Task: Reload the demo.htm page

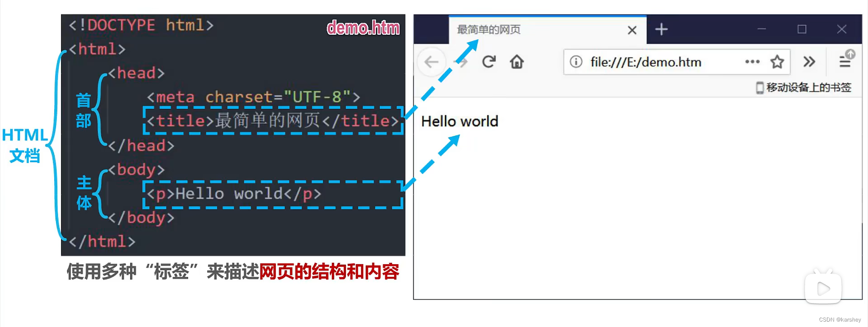Action: (489, 61)
